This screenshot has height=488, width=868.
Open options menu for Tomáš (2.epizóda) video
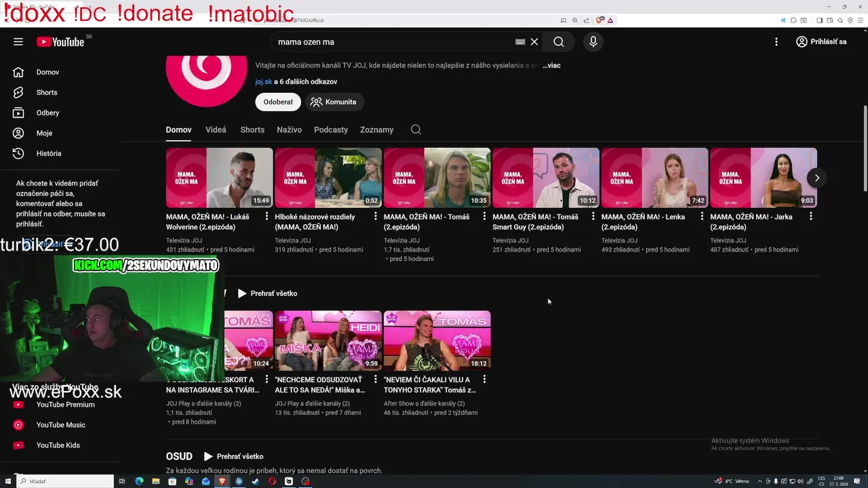point(484,216)
